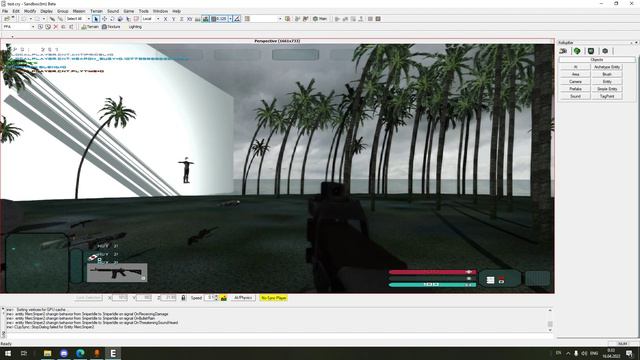640x360 pixels.
Task: Activate the scale tool
Action: tap(120, 19)
